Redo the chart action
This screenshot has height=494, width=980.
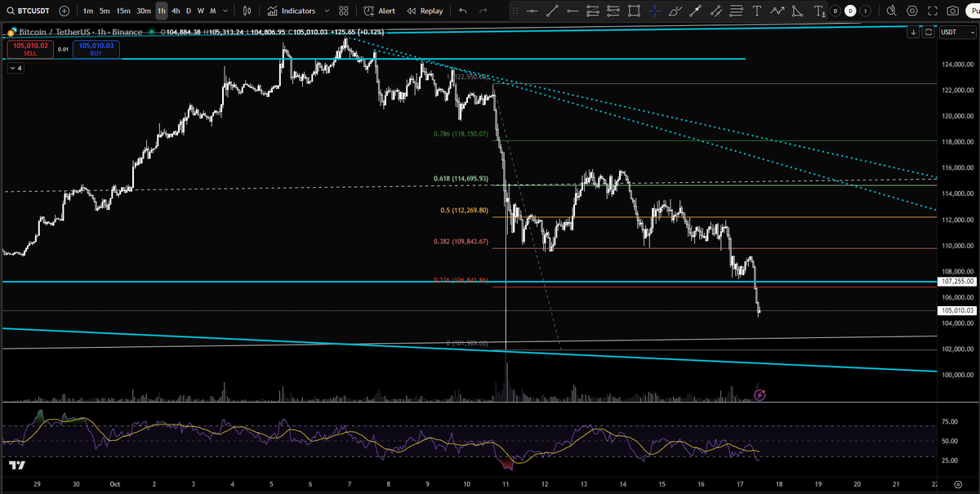(483, 11)
